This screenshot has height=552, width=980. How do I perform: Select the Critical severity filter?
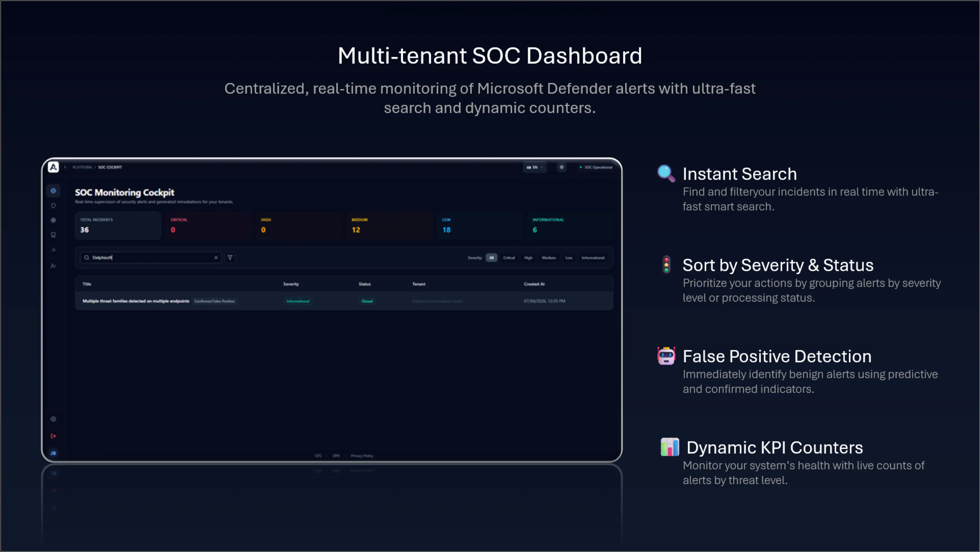pos(509,258)
